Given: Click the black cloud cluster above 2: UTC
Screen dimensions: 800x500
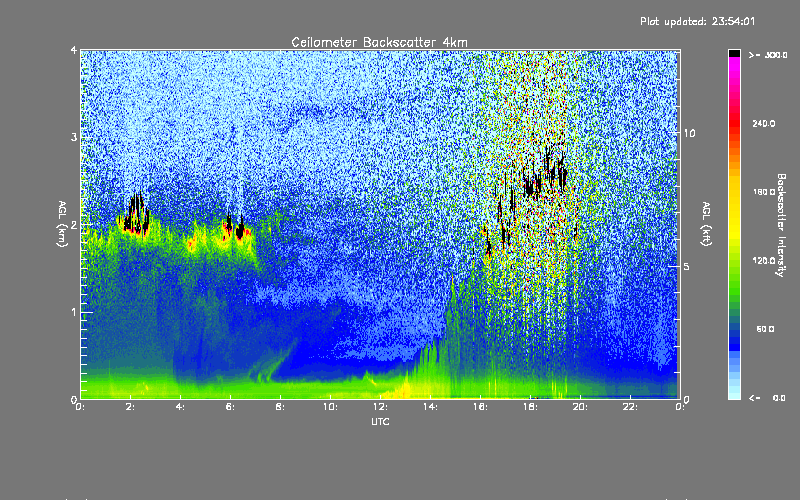Looking at the screenshot, I should pos(136,214).
